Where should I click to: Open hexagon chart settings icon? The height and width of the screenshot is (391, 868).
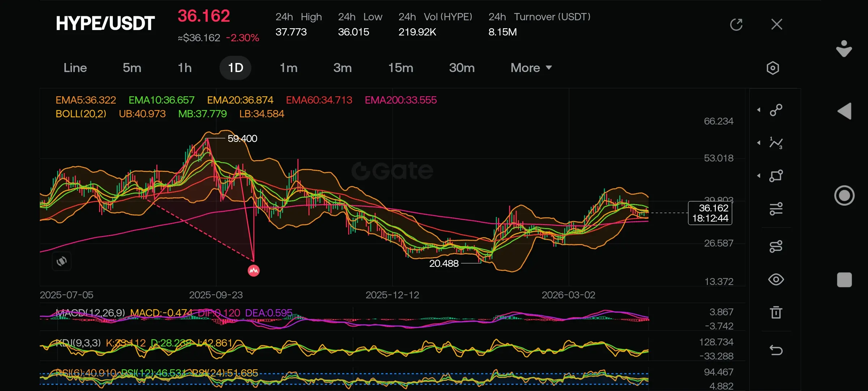(x=773, y=68)
